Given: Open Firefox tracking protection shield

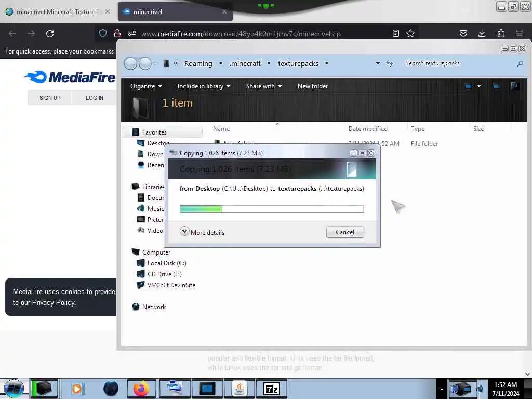Looking at the screenshot, I should point(103,33).
